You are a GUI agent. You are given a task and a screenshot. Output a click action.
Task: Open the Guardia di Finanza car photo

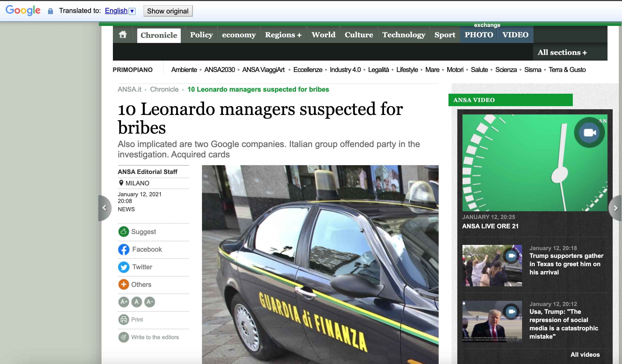tap(320, 265)
